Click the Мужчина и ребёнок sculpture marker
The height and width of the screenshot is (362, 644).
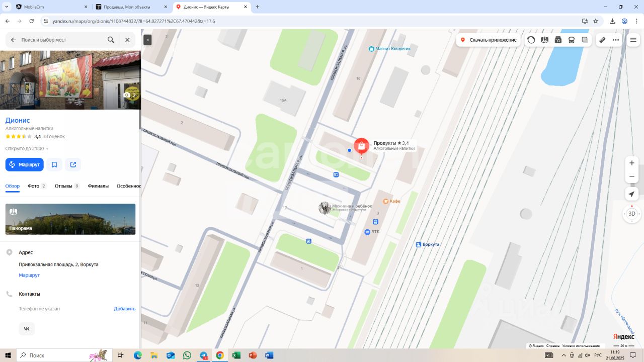click(x=325, y=208)
